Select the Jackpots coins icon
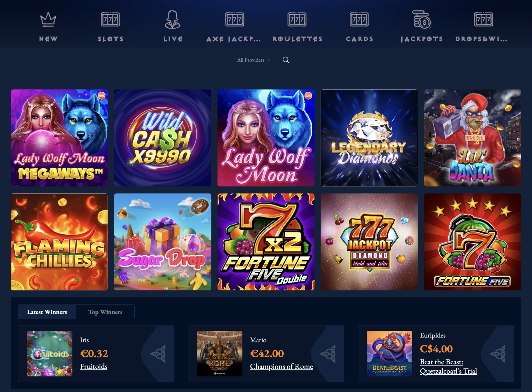532x392 pixels. pos(422,19)
